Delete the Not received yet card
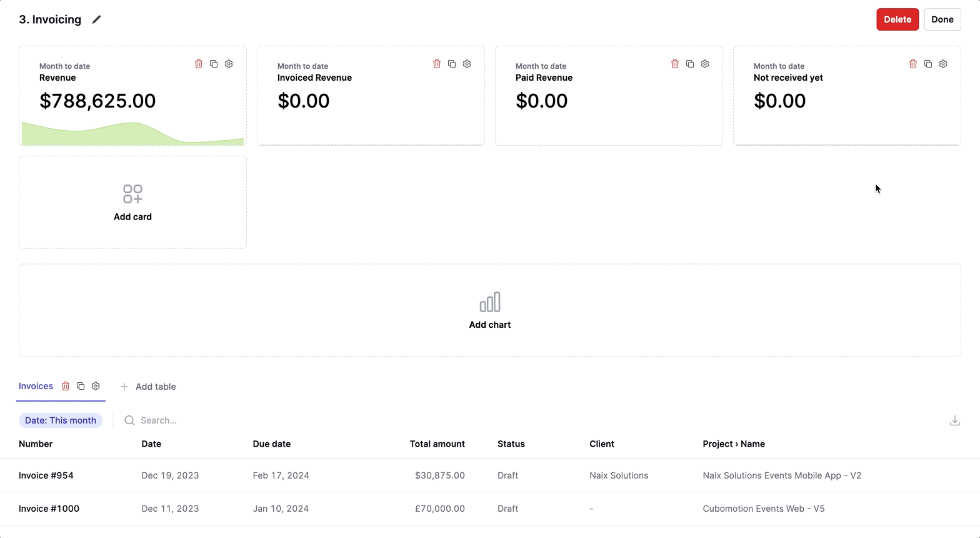This screenshot has height=538, width=980. (913, 64)
